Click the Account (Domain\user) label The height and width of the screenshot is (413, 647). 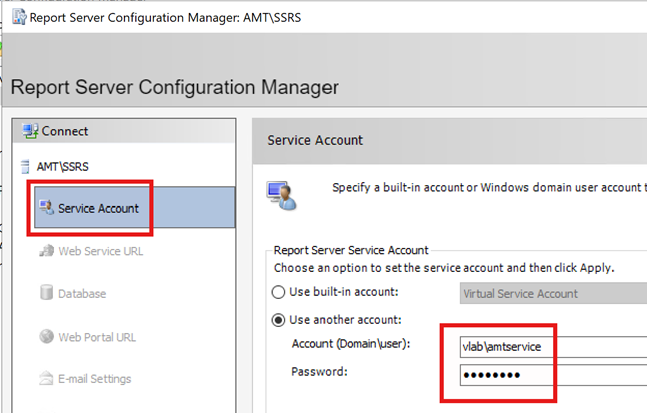click(351, 344)
